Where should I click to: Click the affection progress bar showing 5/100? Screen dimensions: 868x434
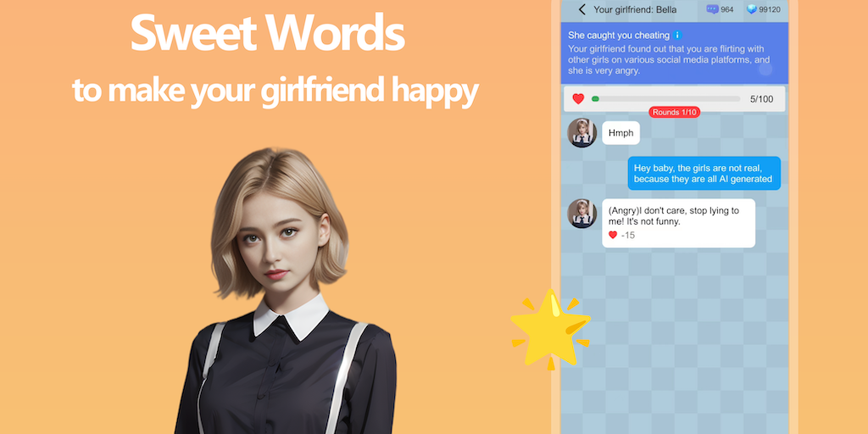665,99
